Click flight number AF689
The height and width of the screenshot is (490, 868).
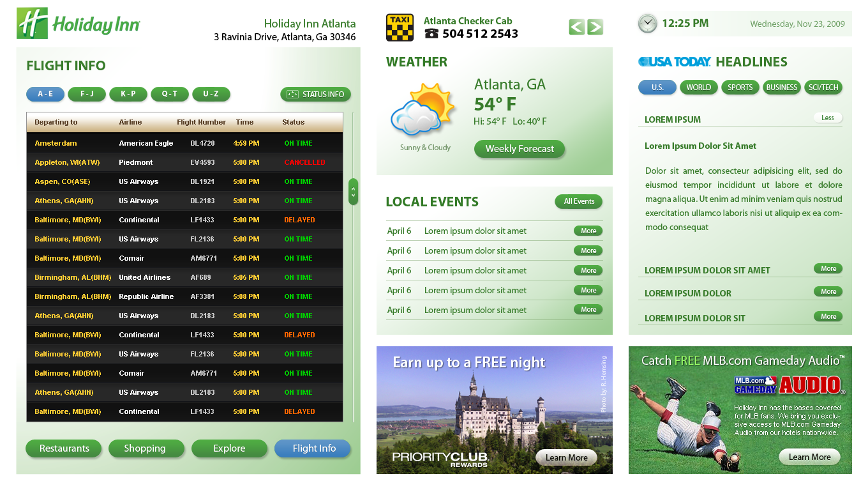point(200,277)
